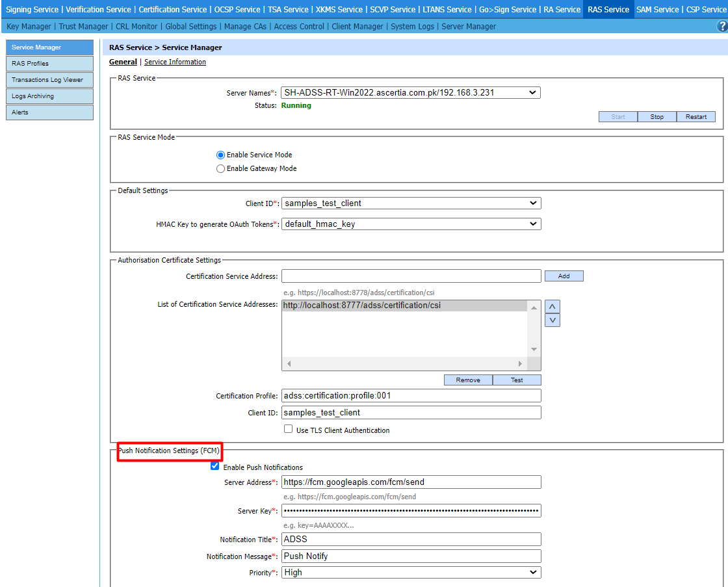Click the move up arrow for address list
The width and height of the screenshot is (728, 587).
pos(552,307)
